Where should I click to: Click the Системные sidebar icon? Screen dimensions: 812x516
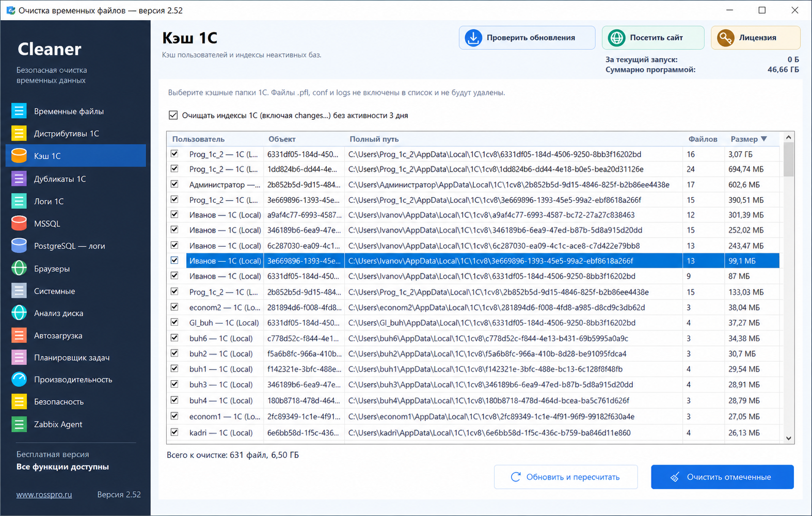pyautogui.click(x=19, y=291)
